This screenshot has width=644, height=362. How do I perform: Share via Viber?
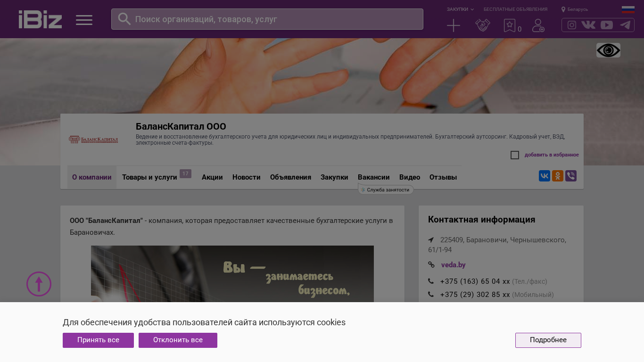point(571,176)
